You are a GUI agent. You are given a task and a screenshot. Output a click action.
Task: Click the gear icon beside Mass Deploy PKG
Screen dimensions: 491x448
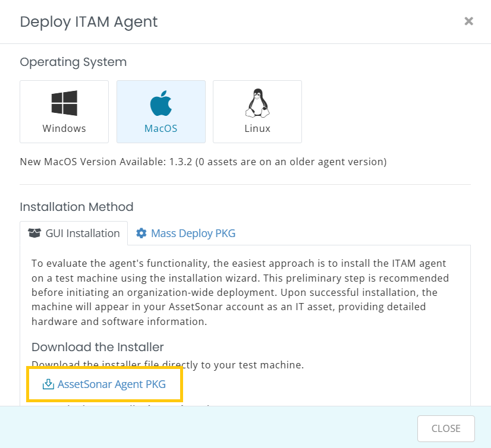click(141, 234)
